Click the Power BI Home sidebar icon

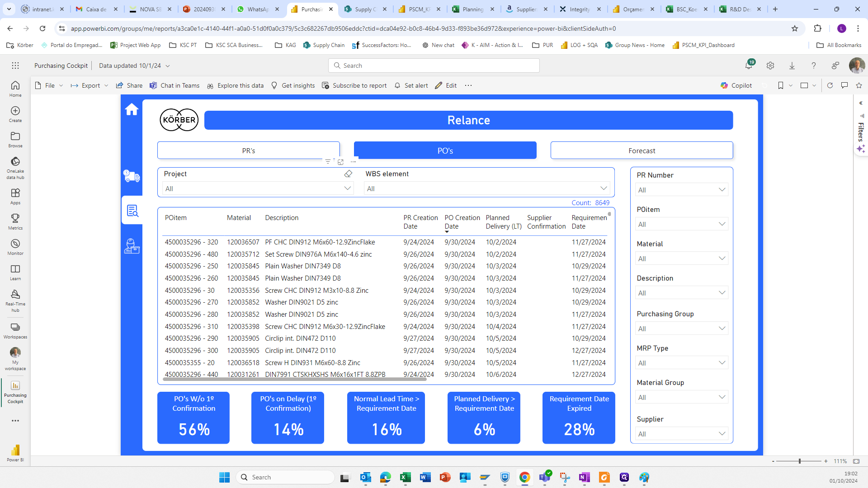(15, 89)
